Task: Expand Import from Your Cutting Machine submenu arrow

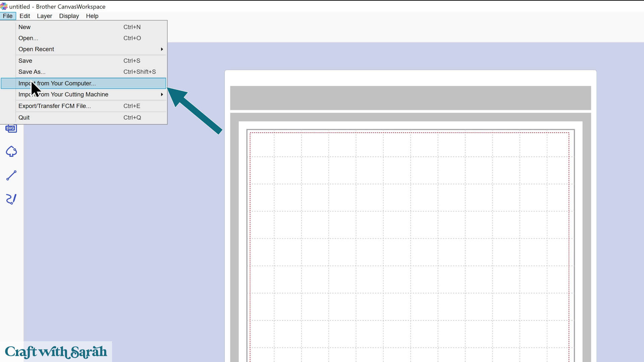Action: point(162,95)
